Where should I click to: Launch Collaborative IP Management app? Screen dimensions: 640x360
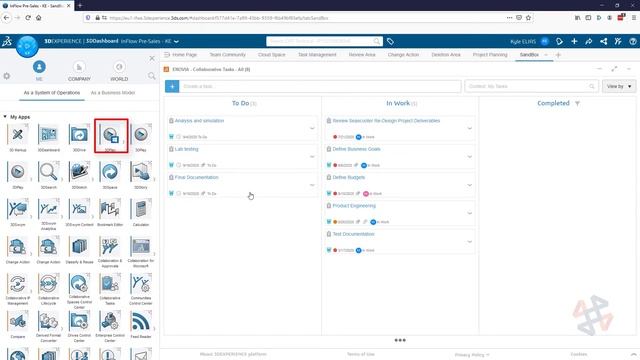pos(18,284)
